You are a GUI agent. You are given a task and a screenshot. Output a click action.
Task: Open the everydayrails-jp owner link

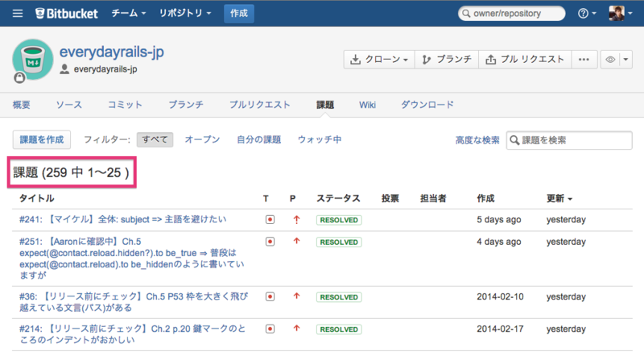point(105,69)
